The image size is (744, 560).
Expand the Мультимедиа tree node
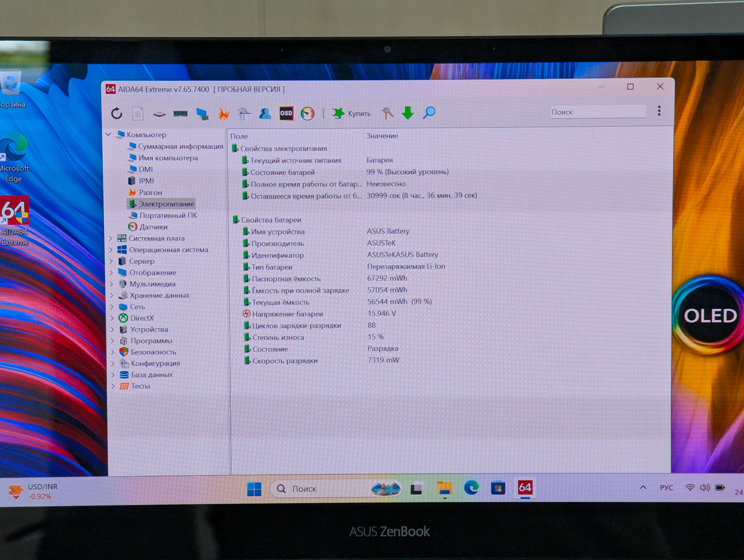pos(112,284)
